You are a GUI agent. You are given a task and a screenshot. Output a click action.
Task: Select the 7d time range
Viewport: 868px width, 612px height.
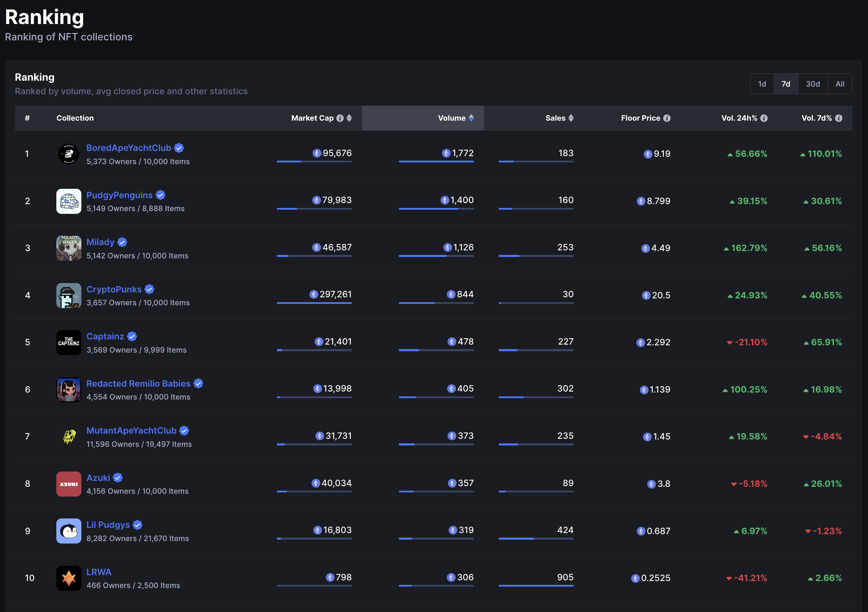coord(786,84)
